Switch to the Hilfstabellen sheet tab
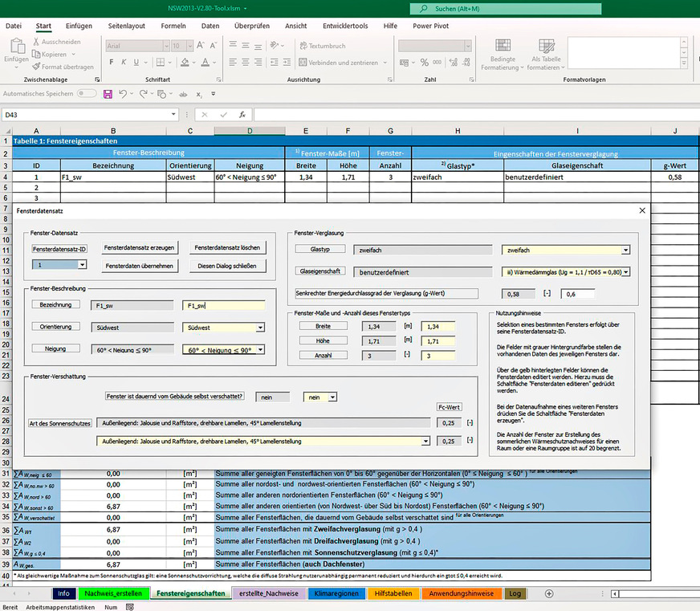 pyautogui.click(x=393, y=593)
